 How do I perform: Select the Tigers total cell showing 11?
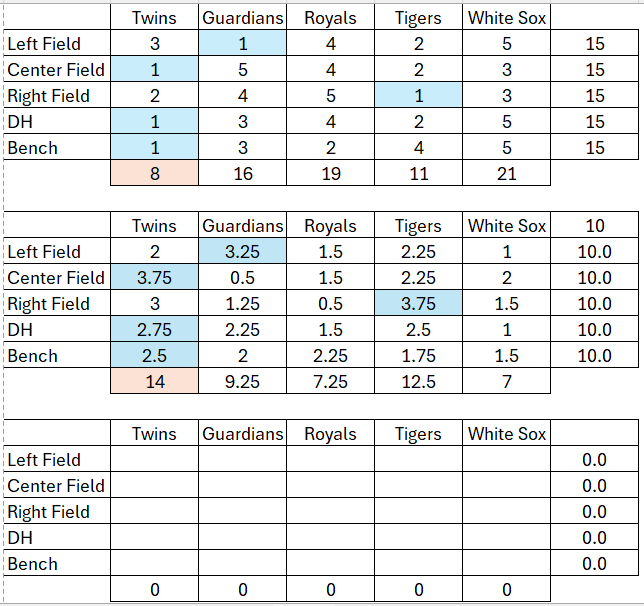[x=419, y=174]
